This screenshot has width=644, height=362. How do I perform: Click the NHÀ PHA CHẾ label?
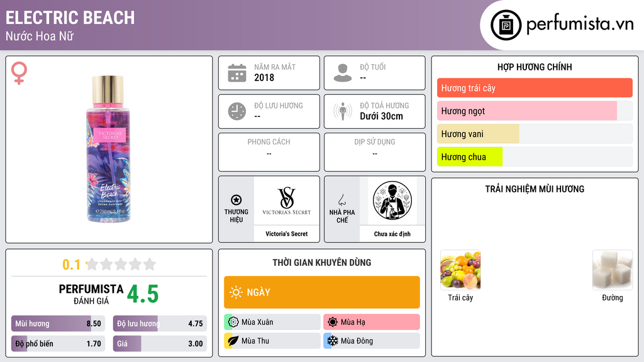pyautogui.click(x=341, y=216)
